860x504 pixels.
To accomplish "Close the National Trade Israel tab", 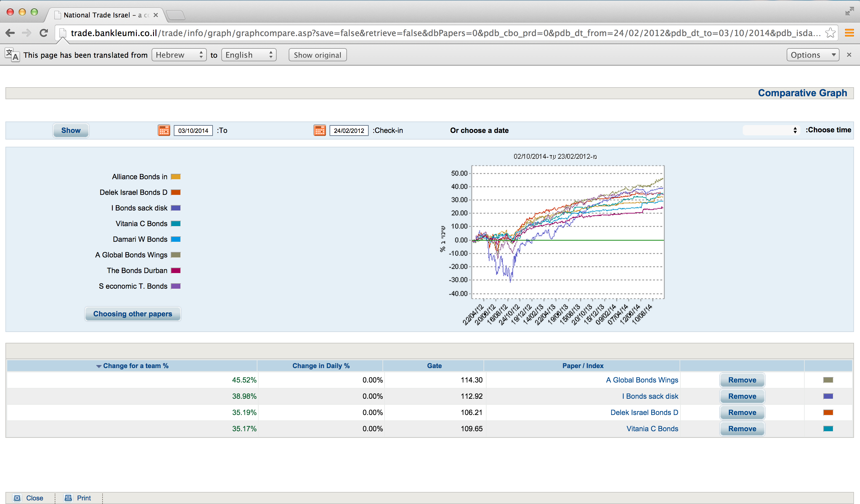I will (x=156, y=15).
